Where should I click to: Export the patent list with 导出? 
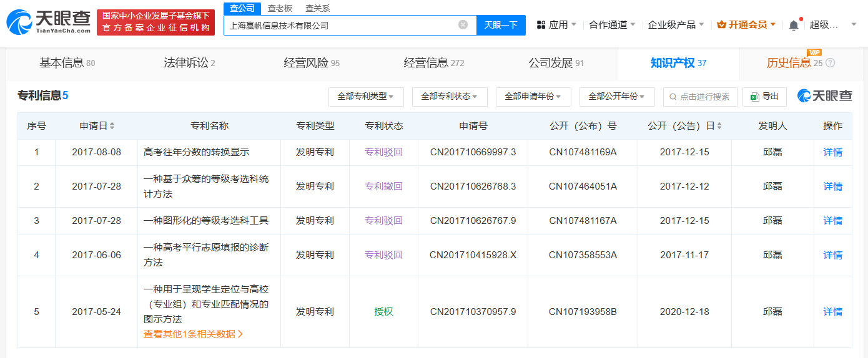click(x=764, y=97)
